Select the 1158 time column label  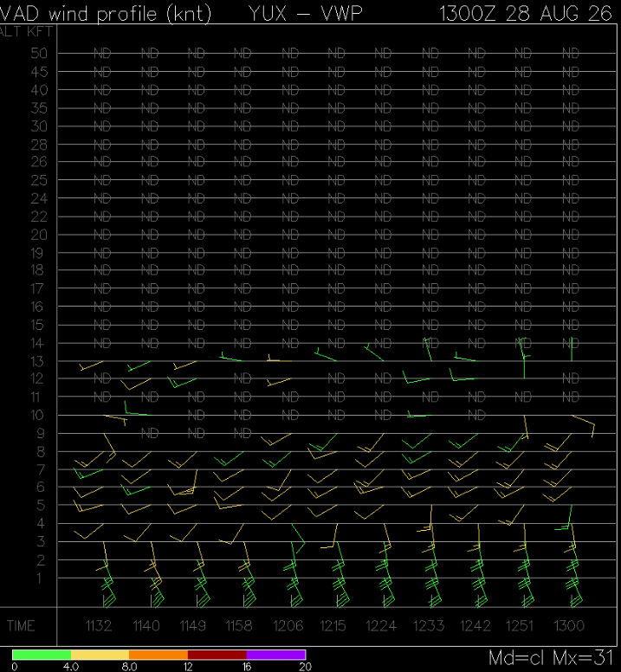[239, 626]
